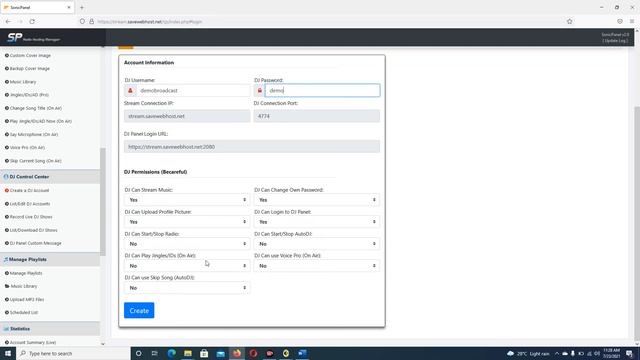
Task: Click the user icon beside DJ Username
Action: [x=130, y=91]
